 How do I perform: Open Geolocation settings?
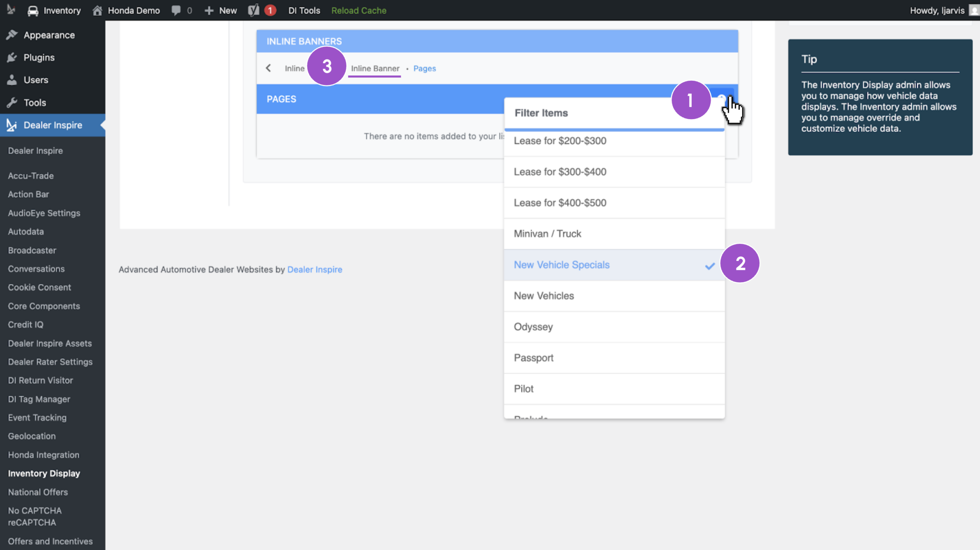[32, 436]
